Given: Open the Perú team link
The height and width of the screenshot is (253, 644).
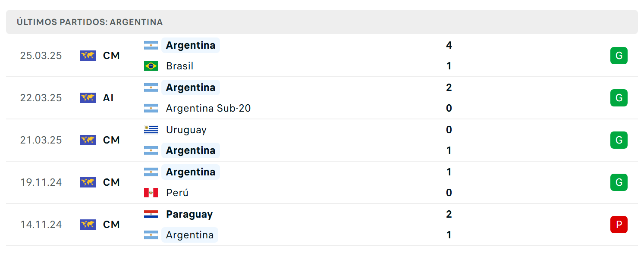Looking at the screenshot, I should click(x=177, y=193).
